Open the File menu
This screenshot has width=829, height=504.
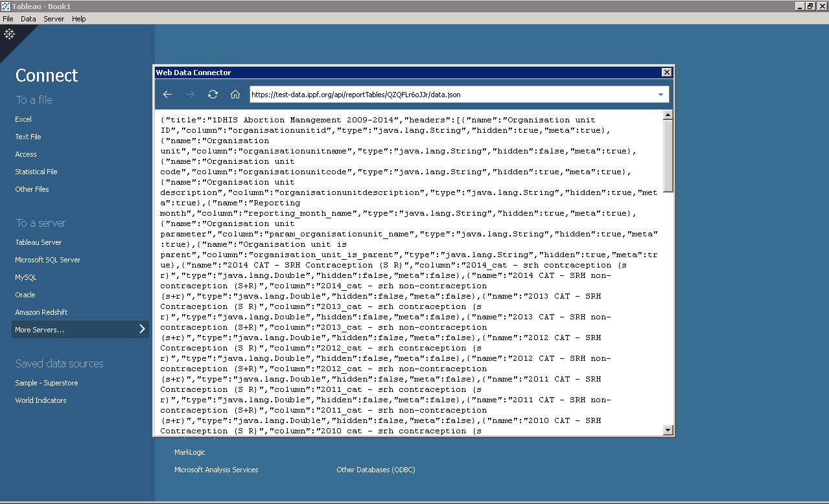tap(8, 19)
